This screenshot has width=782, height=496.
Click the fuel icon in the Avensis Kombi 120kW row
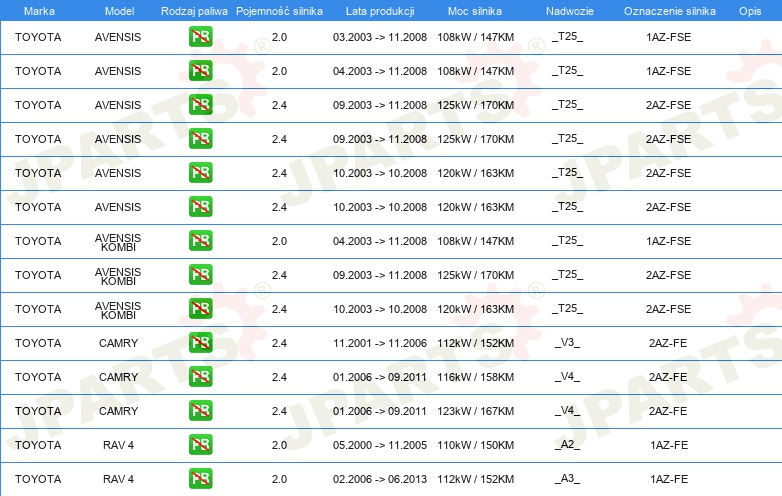[200, 309]
